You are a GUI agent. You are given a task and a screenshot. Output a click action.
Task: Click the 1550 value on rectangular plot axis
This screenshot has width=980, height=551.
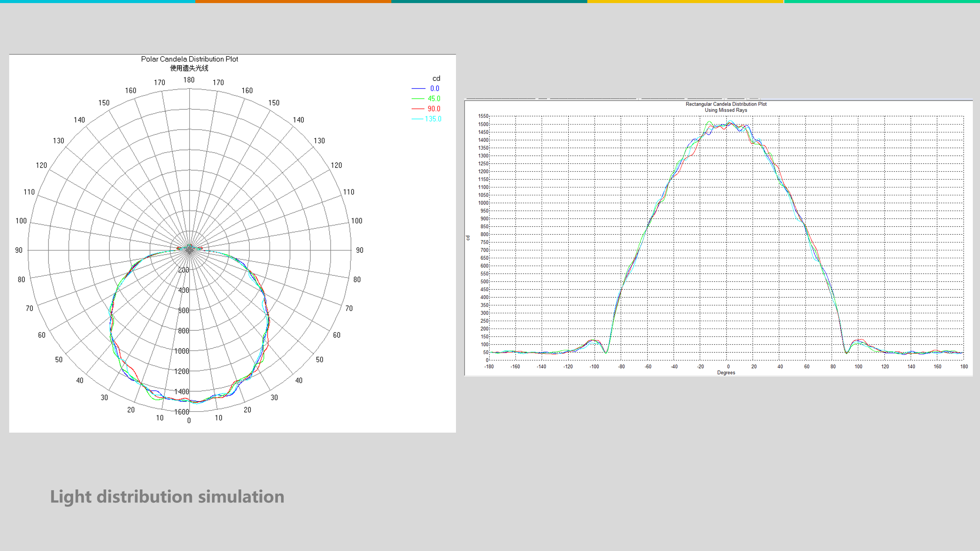(483, 116)
